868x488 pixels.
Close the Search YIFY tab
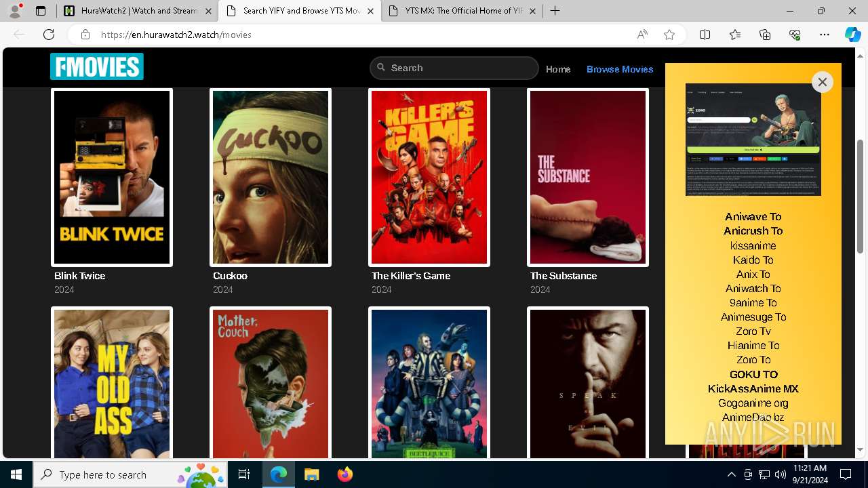coord(370,11)
